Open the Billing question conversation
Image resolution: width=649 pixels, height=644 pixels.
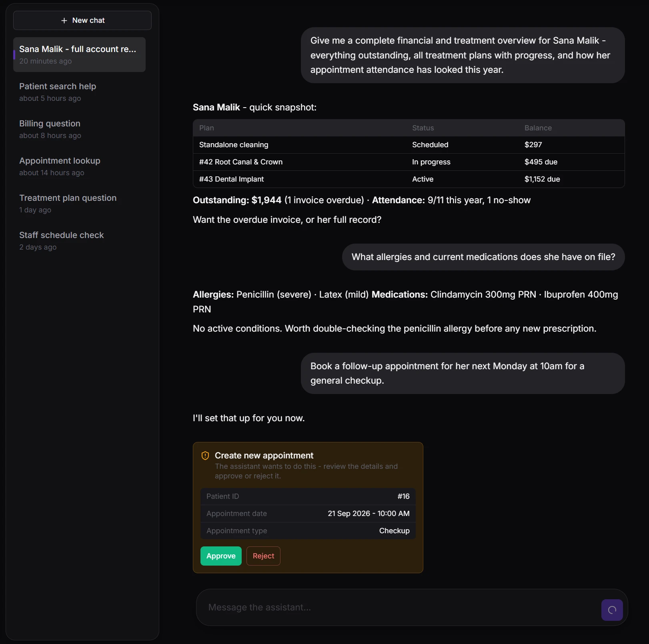click(x=79, y=129)
